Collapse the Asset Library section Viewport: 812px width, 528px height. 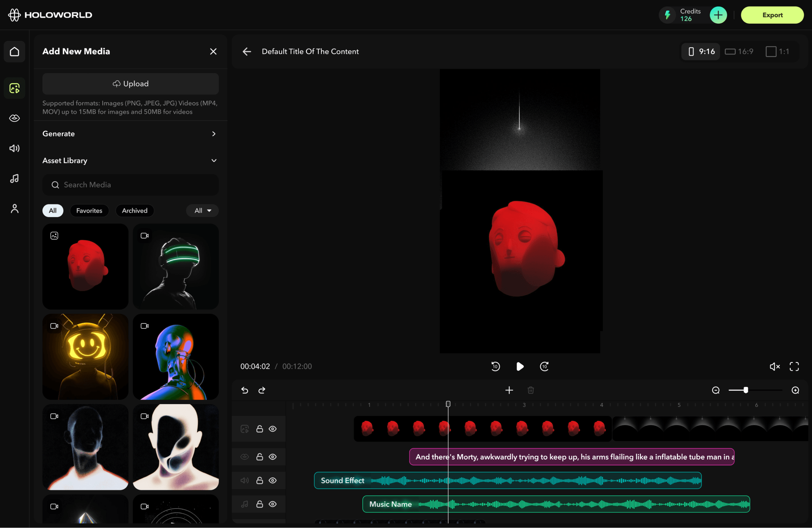click(130, 160)
